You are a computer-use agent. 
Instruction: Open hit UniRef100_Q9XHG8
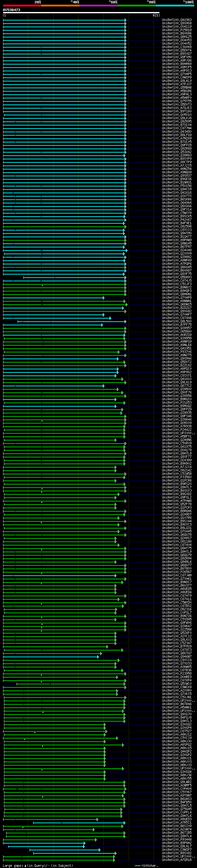click(177, 23)
